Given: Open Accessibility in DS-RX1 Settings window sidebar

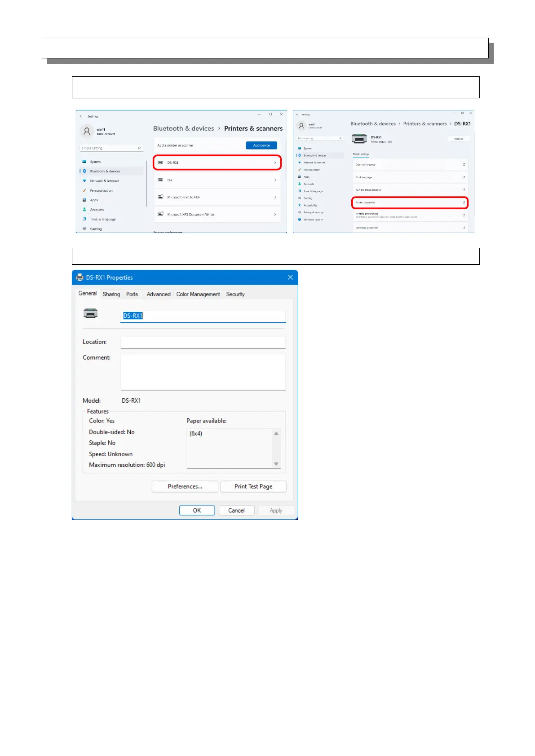Looking at the screenshot, I should click(x=310, y=205).
